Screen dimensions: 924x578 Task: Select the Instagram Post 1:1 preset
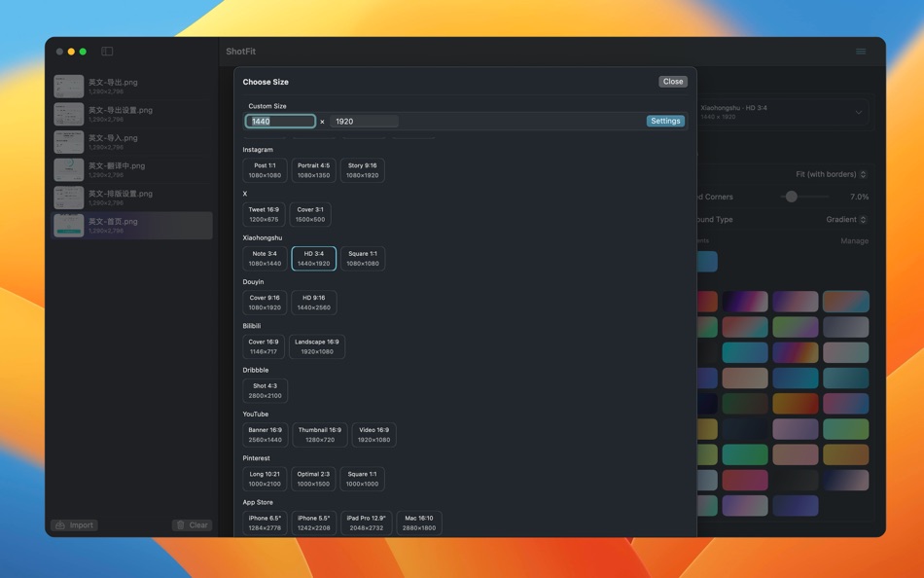click(264, 169)
